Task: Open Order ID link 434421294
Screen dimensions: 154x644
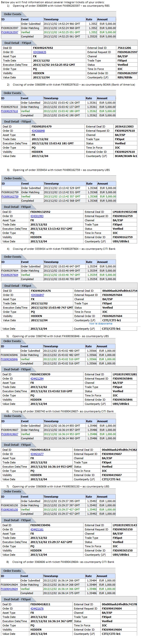Action: tap(37, 379)
